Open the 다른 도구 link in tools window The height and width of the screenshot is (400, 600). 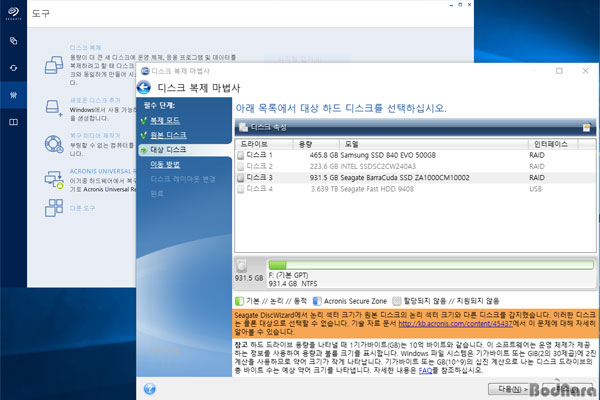[82, 208]
